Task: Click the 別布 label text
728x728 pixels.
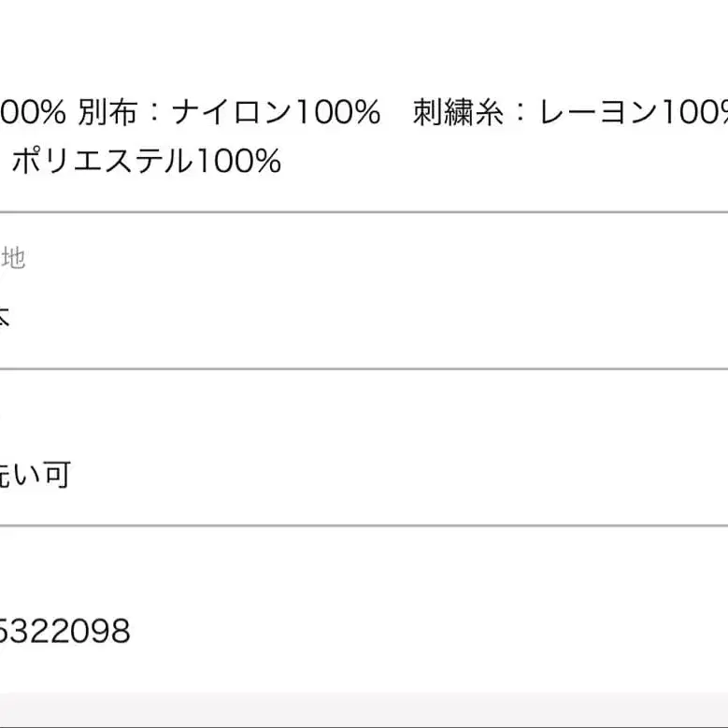Action: click(x=108, y=113)
